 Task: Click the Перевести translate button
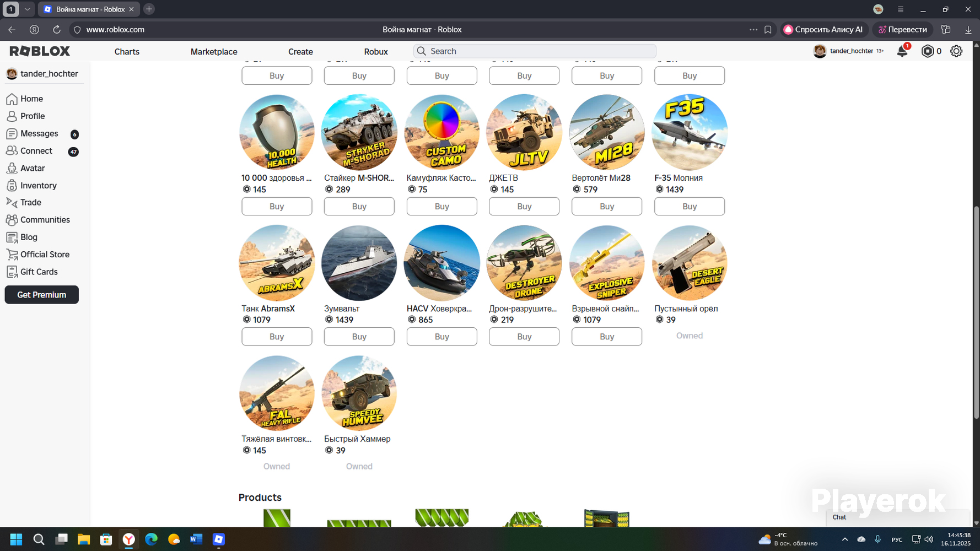point(902,30)
